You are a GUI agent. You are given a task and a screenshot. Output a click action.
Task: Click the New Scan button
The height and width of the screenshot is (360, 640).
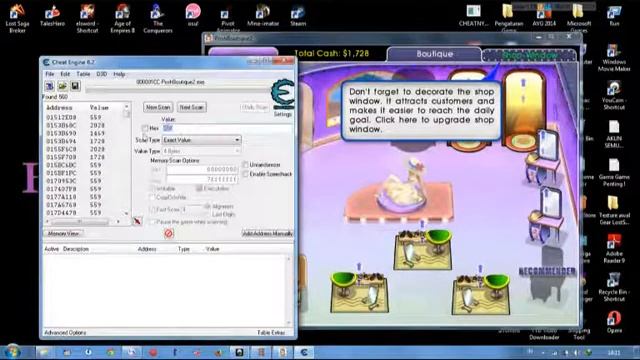(158, 107)
